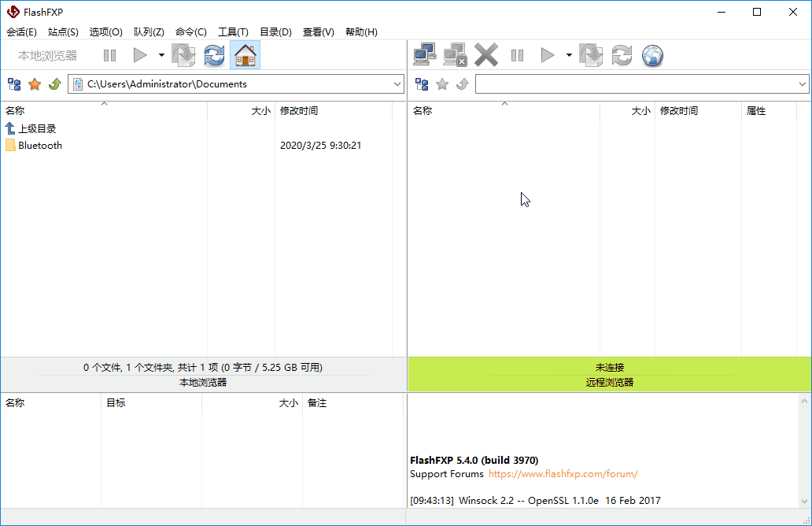Click queue pane 名称 column header
The image size is (812, 526).
click(50, 402)
